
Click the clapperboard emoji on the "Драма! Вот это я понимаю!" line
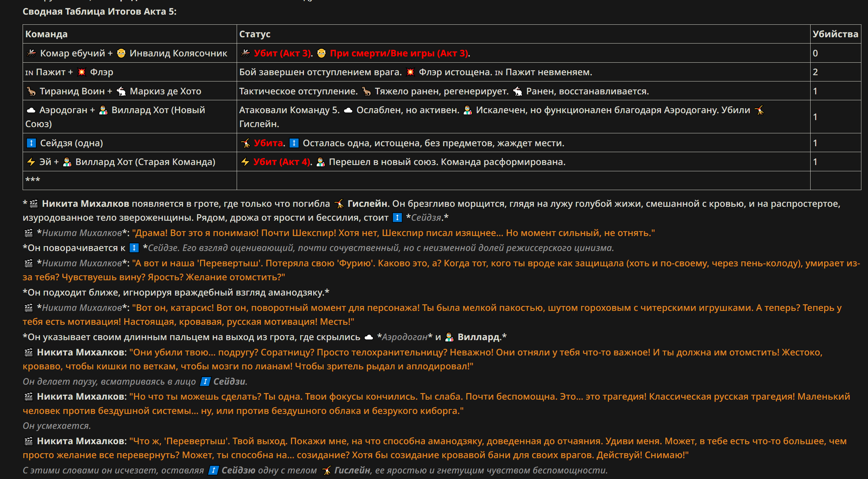click(29, 233)
